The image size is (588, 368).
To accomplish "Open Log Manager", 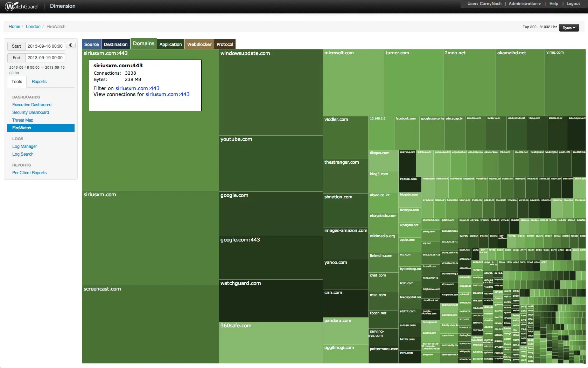I will coord(24,146).
